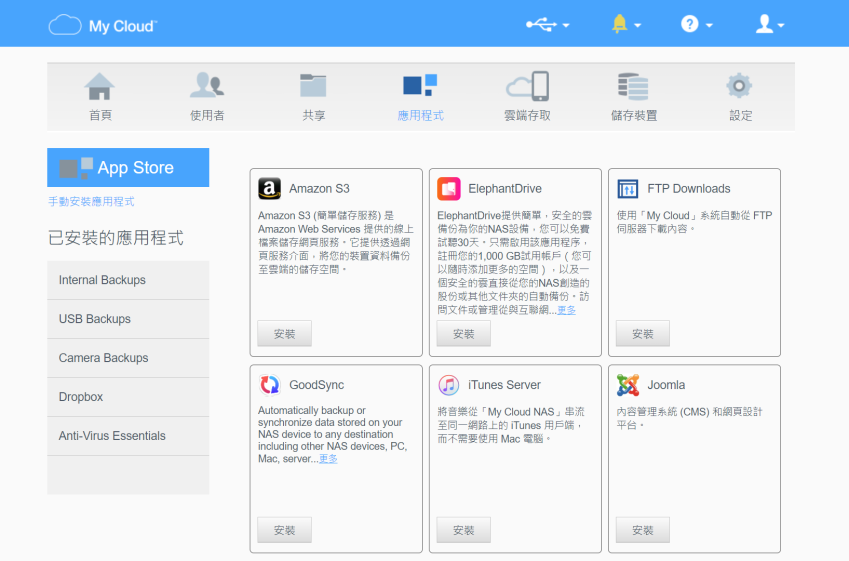Click the ElephantDrive title text
This screenshot has height=561, width=849.
pyautogui.click(x=505, y=188)
